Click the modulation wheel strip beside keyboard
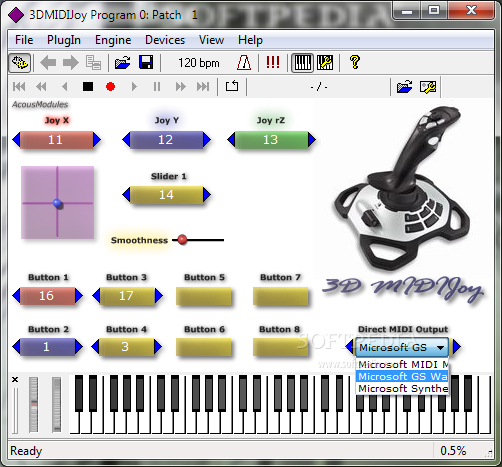This screenshot has height=467, width=502. tap(56, 404)
